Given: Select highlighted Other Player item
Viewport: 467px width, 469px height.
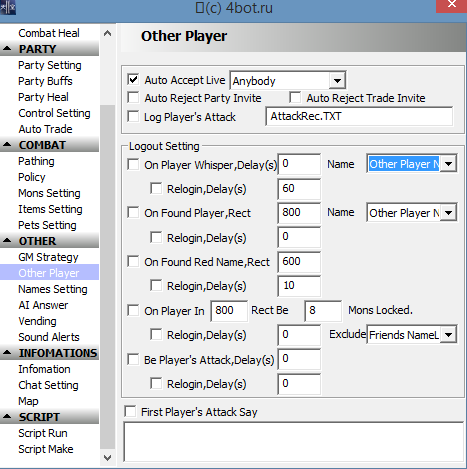Looking at the screenshot, I should pos(49,273).
